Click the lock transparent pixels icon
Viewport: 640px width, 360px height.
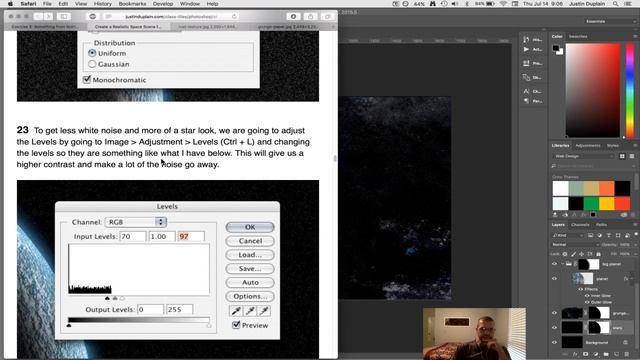coord(565,254)
